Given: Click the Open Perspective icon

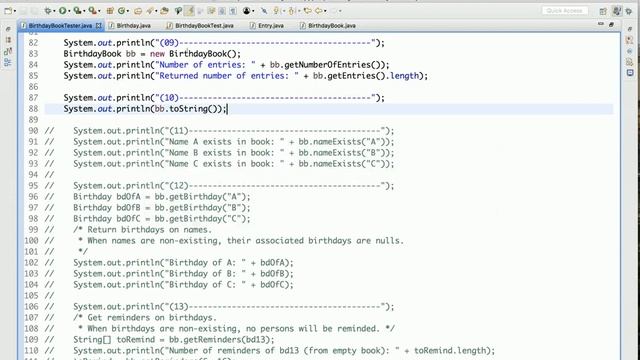Looking at the screenshot, I should pos(603,11).
